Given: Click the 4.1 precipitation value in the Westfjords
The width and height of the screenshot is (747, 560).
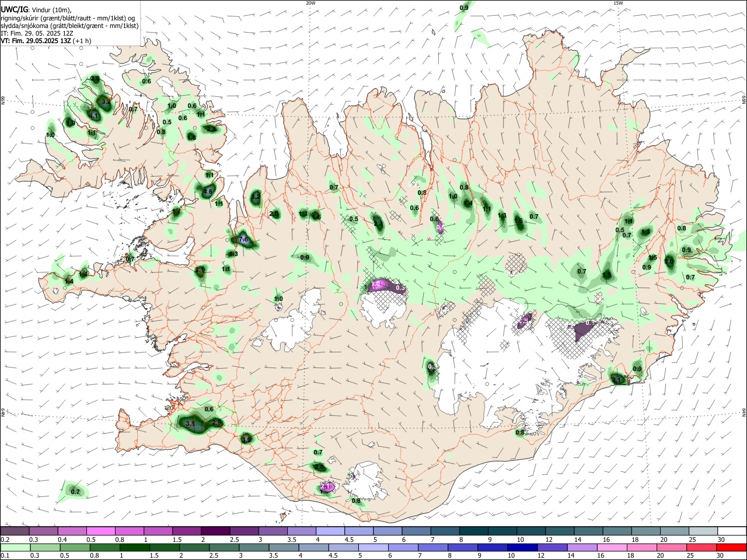Looking at the screenshot, I should pyautogui.click(x=94, y=116).
